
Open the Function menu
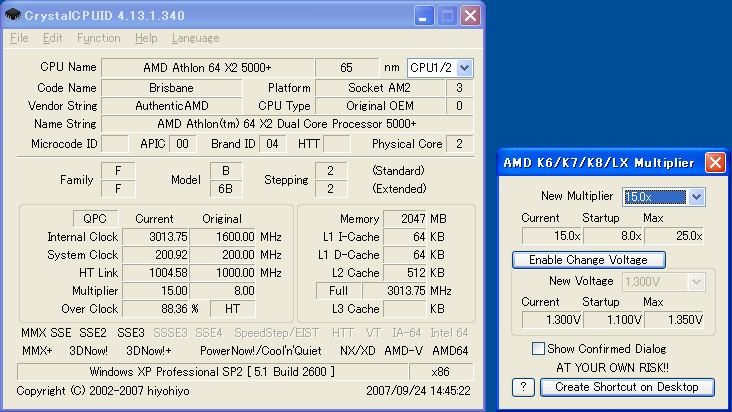coord(98,38)
